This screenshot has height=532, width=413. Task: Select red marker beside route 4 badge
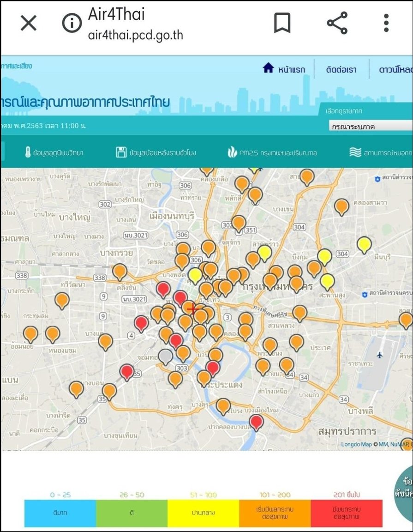pos(141,323)
